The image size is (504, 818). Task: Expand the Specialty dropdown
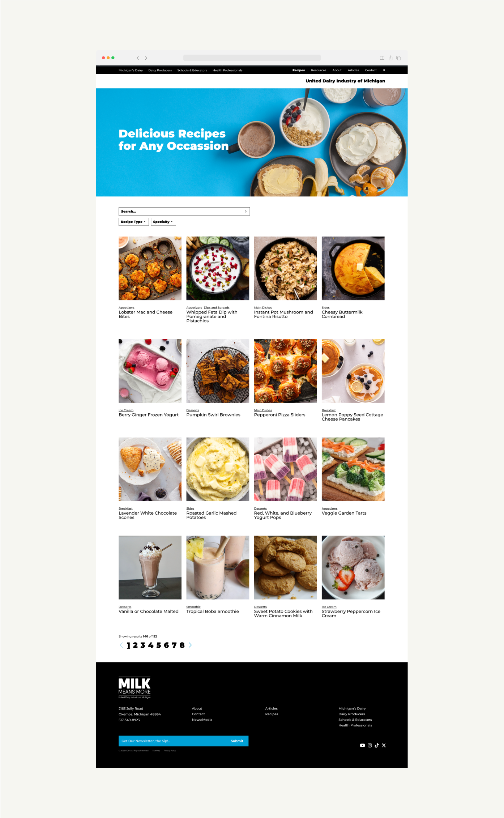tap(163, 222)
